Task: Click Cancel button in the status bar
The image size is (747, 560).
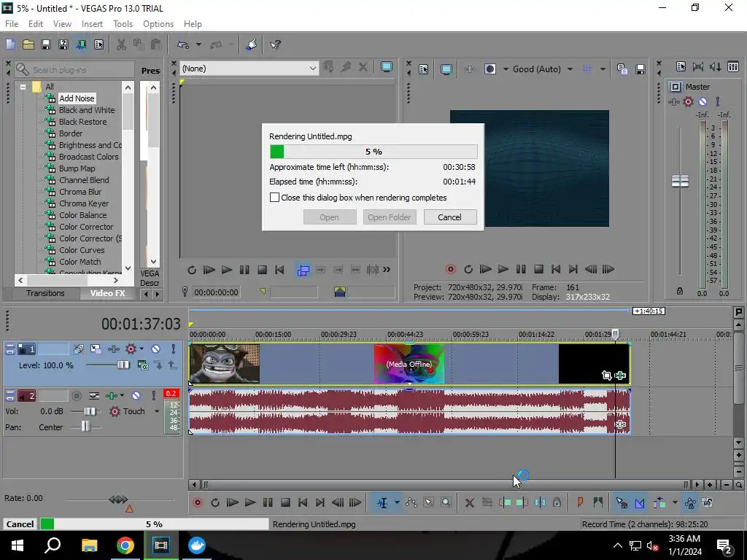Action: coord(20,524)
